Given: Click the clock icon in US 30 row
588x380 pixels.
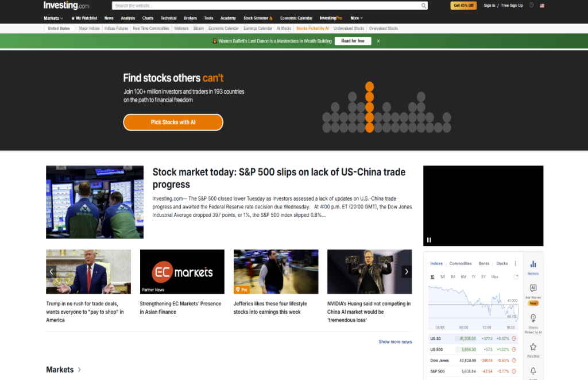Looking at the screenshot, I should coord(514,339).
